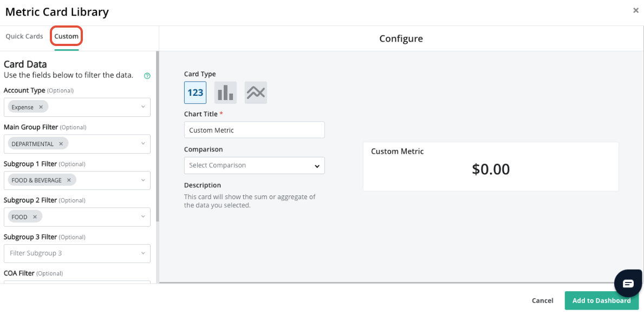The image size is (644, 315).
Task: Expand the Main Group Filter dropdown
Action: (x=143, y=144)
